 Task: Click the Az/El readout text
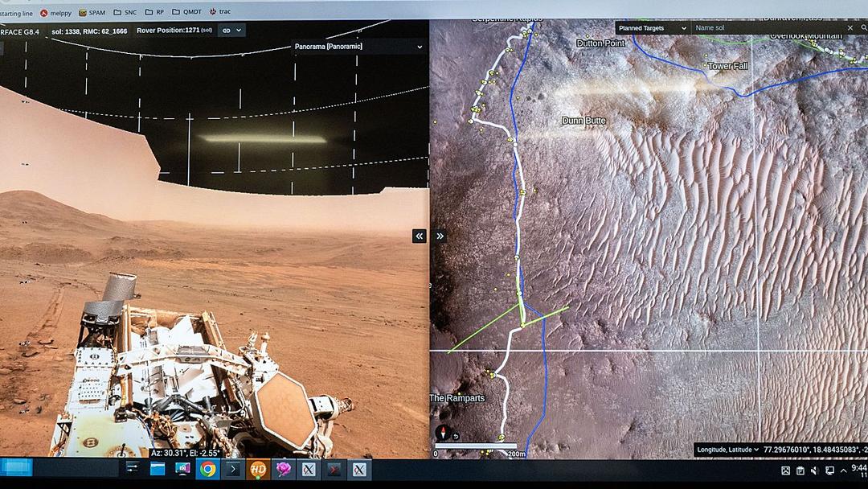point(186,453)
